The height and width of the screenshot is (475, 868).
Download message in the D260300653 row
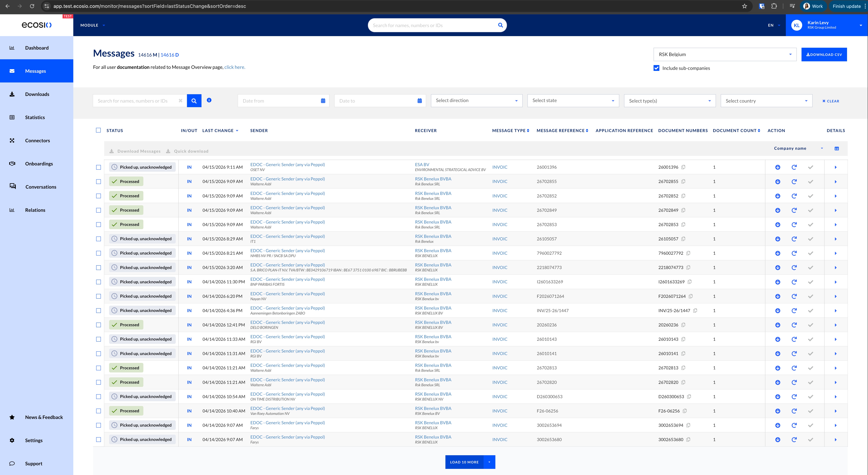778,397
